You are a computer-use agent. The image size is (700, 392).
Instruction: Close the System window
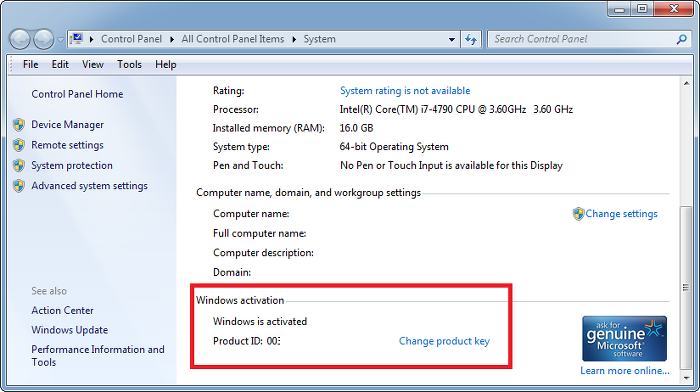[674, 9]
